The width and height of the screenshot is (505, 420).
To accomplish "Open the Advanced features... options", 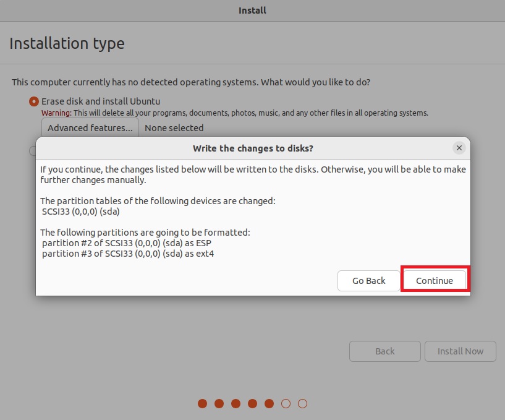I will (x=90, y=128).
